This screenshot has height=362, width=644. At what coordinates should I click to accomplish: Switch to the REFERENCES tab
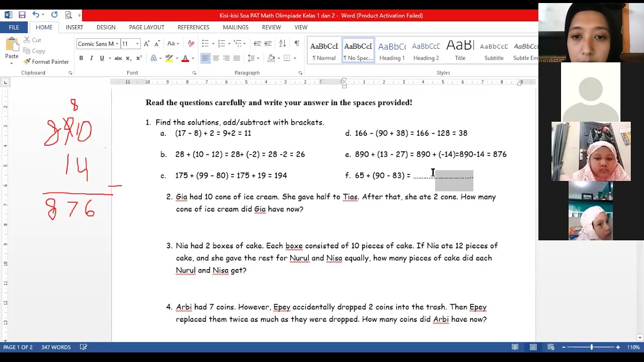(193, 27)
